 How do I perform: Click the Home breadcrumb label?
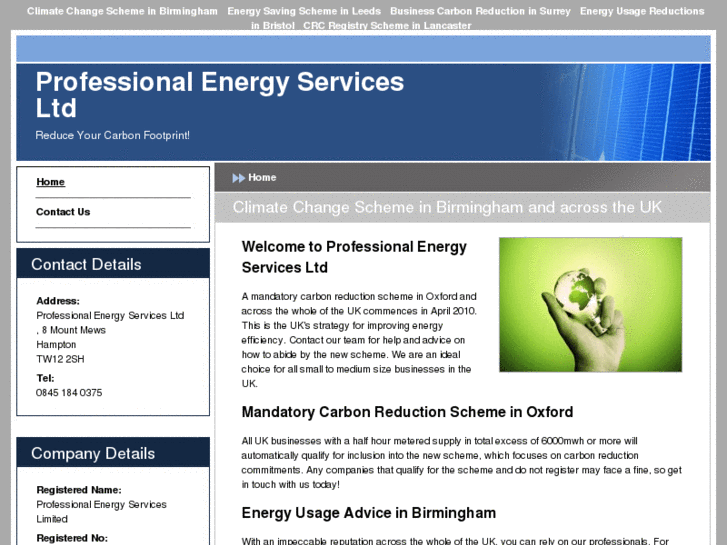pos(262,178)
